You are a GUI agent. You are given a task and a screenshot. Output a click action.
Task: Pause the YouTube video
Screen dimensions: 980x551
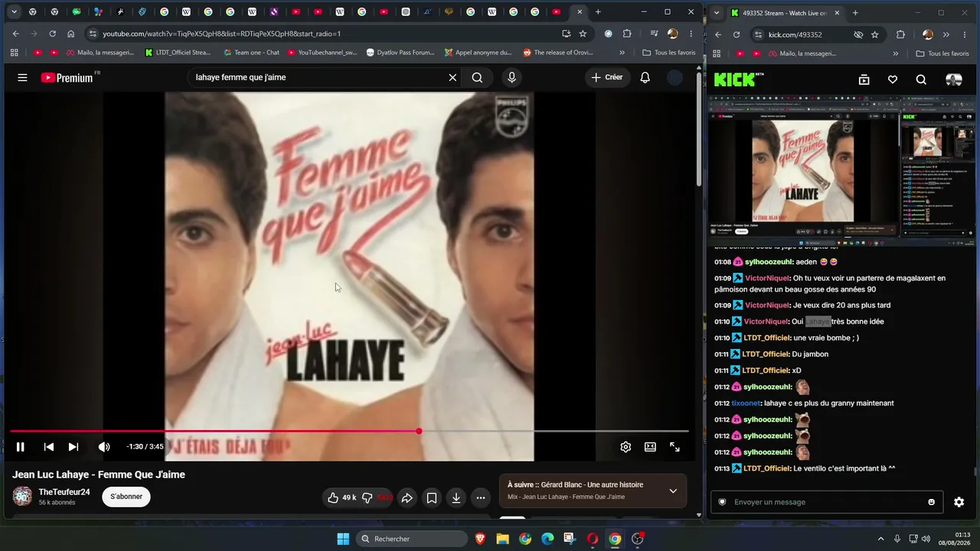[21, 447]
